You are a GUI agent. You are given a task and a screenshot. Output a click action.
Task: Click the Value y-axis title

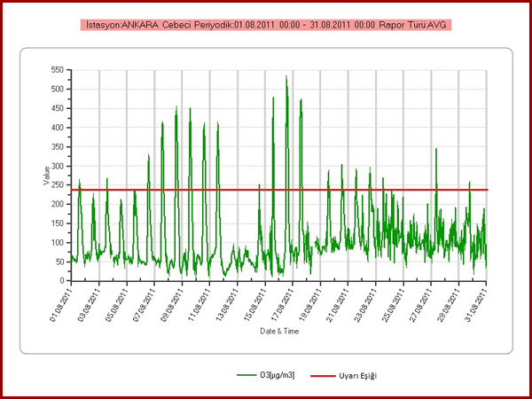[46, 175]
